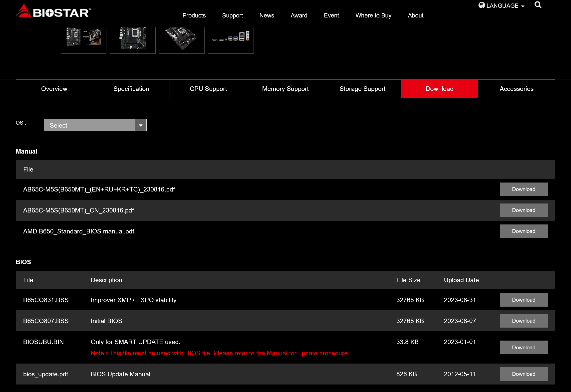The image size is (571, 392).
Task: Switch to the CPU Support tab
Action: [x=208, y=89]
